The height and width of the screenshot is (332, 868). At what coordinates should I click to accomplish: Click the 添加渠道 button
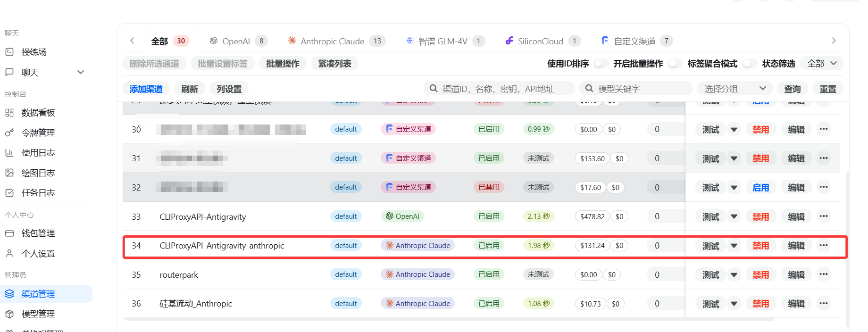(x=146, y=89)
